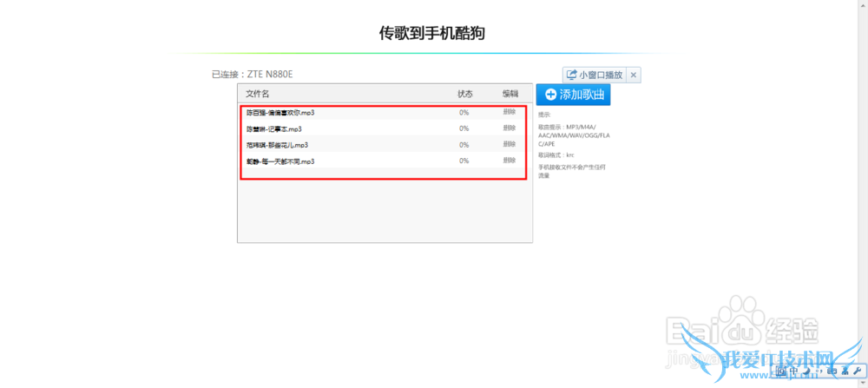868x388 pixels.
Task: Click the 传歌到手机酷狗 page title
Action: coord(431,33)
